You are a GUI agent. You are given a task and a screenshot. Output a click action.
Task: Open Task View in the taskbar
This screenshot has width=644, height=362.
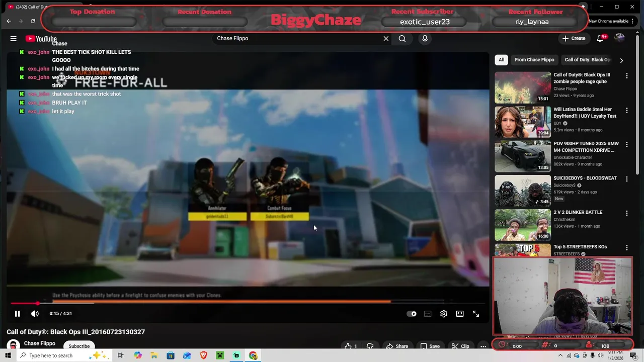tap(120, 355)
